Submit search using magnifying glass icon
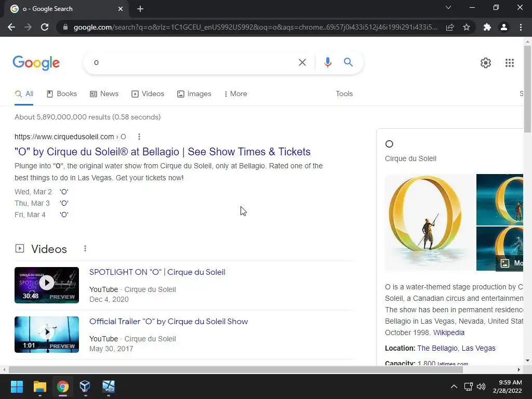Screen dimensions: 532x399 [x=348, y=62]
